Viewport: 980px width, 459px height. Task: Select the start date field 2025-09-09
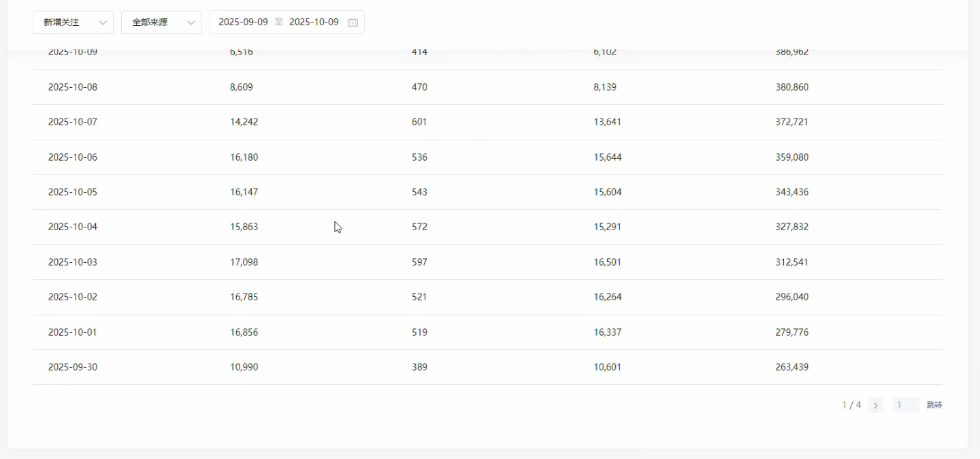pos(243,22)
